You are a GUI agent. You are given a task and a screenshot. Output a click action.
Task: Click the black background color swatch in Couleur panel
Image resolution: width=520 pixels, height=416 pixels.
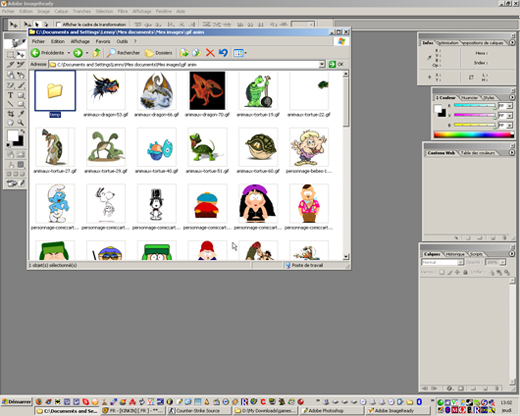pos(443,113)
